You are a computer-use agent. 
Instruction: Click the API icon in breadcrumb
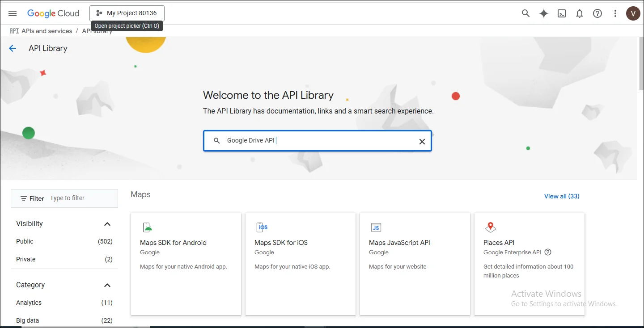pyautogui.click(x=14, y=31)
